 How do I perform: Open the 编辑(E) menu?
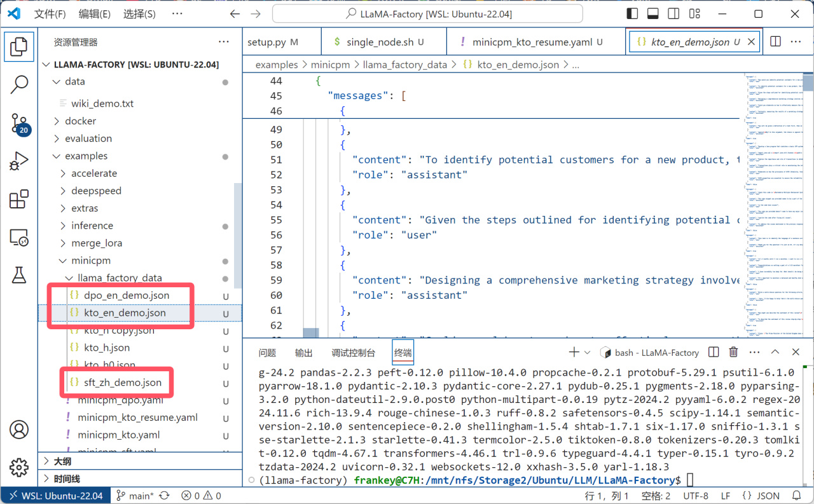pos(94,13)
